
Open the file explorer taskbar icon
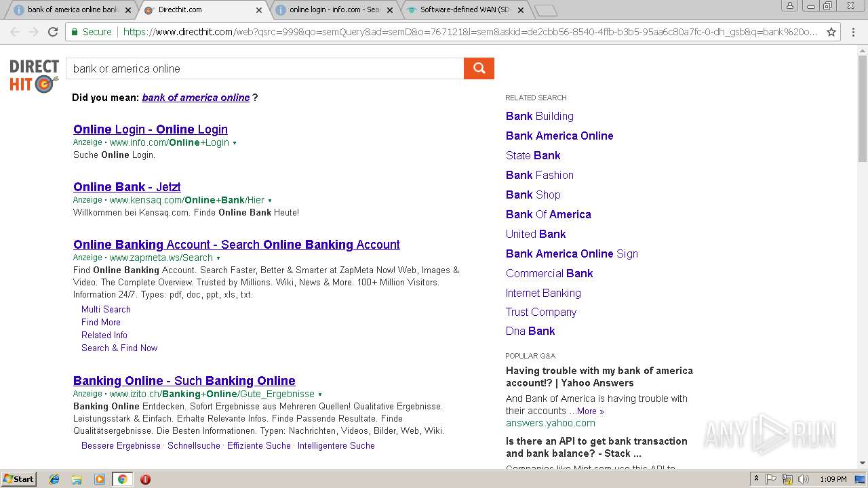click(x=77, y=479)
